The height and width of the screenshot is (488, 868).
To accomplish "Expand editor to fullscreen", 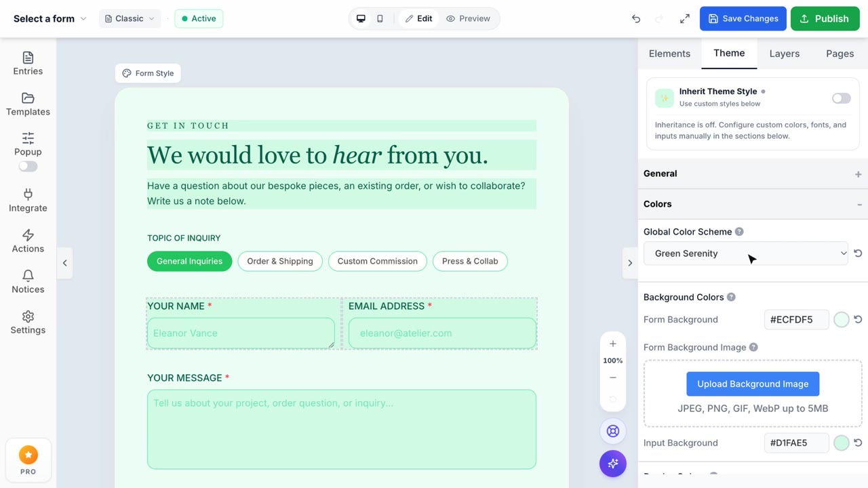I will [685, 18].
